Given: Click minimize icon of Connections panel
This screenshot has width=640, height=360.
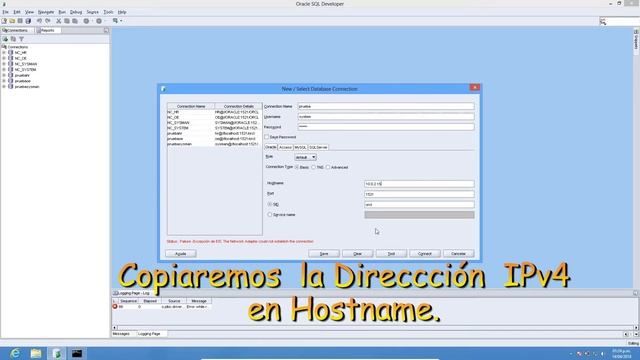Looking at the screenshot, I should point(106,31).
